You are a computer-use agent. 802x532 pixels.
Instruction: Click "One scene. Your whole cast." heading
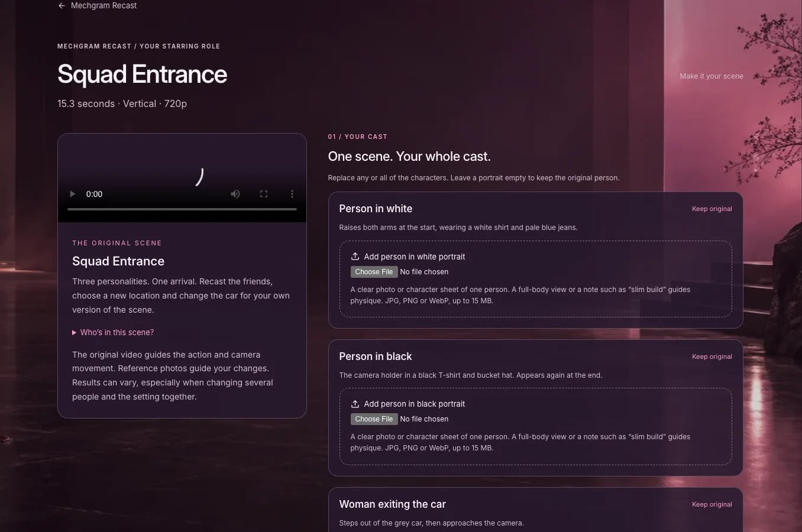(409, 157)
